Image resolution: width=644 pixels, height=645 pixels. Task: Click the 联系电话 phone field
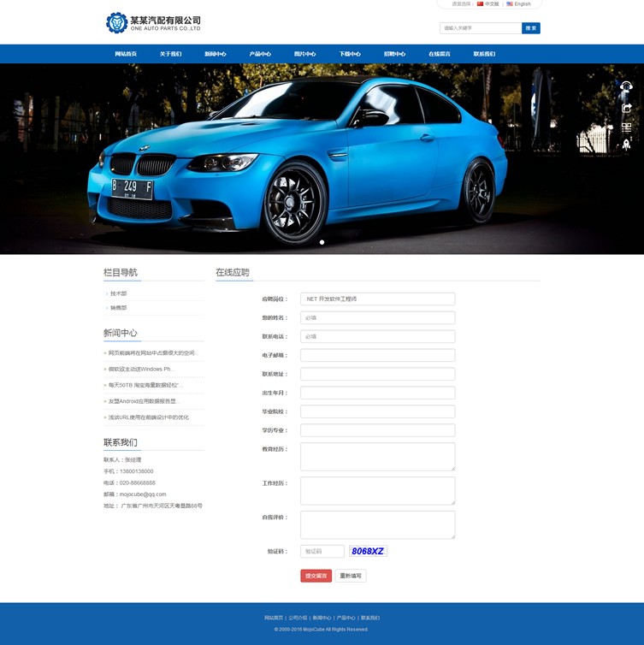(x=377, y=336)
